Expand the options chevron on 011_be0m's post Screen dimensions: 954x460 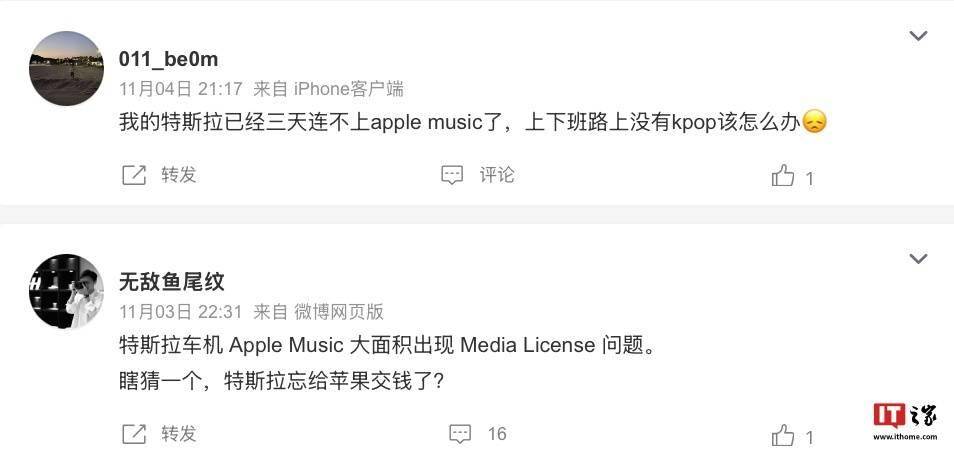(x=918, y=36)
